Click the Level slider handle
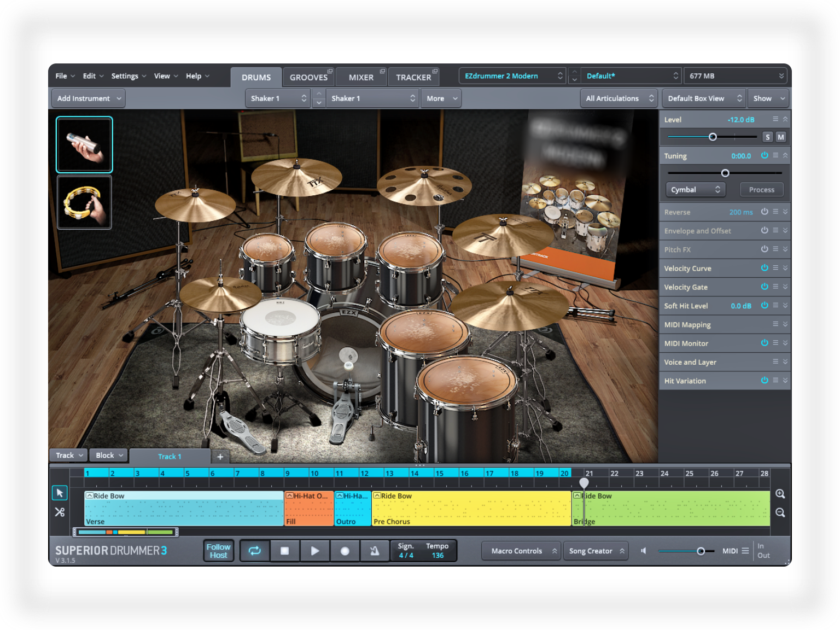Screen dimensions: 840x630 coord(713,137)
